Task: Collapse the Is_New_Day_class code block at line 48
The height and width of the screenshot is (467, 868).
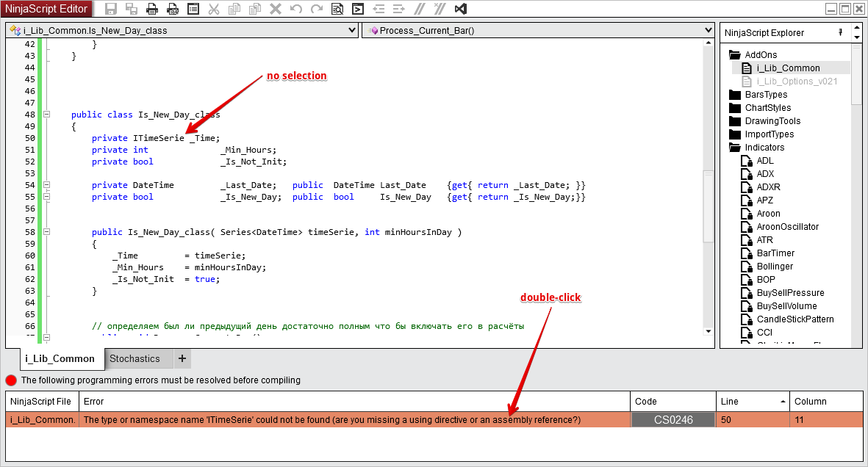Action: point(46,115)
